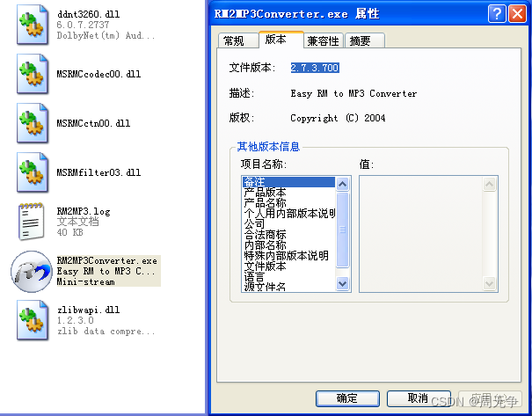
Task: Confirm with the 确定 button
Action: [347, 398]
